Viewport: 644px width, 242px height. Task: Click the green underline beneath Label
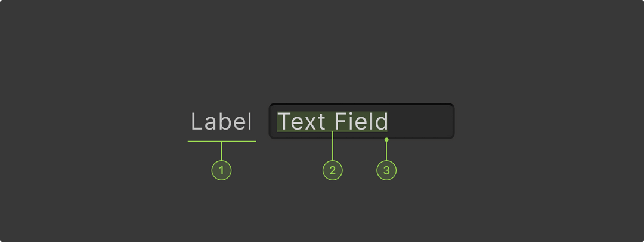coord(222,141)
